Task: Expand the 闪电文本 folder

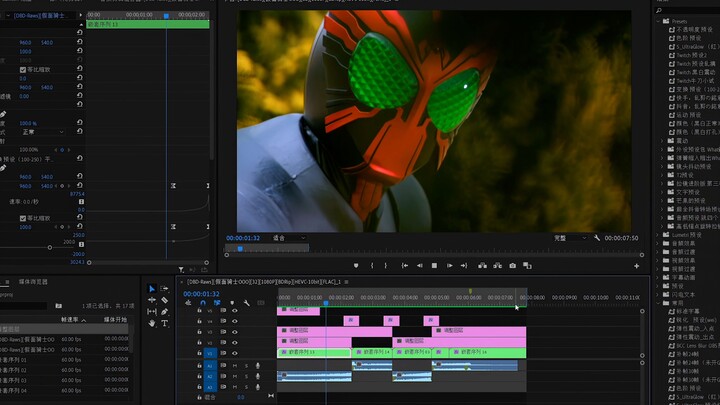Action: (x=658, y=294)
